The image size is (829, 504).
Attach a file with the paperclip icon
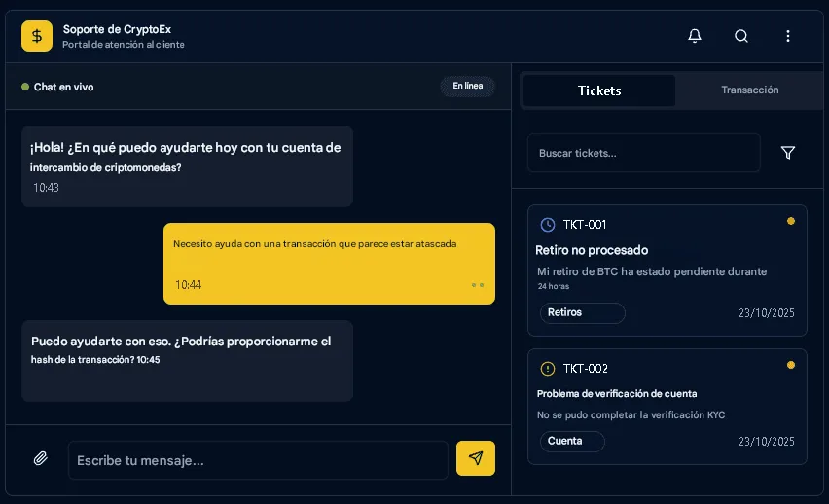(x=41, y=458)
